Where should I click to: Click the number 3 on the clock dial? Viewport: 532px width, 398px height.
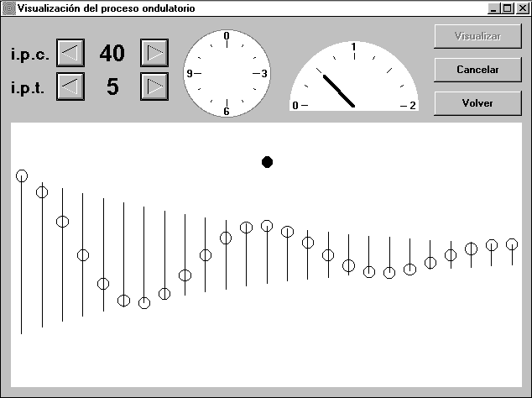click(264, 74)
